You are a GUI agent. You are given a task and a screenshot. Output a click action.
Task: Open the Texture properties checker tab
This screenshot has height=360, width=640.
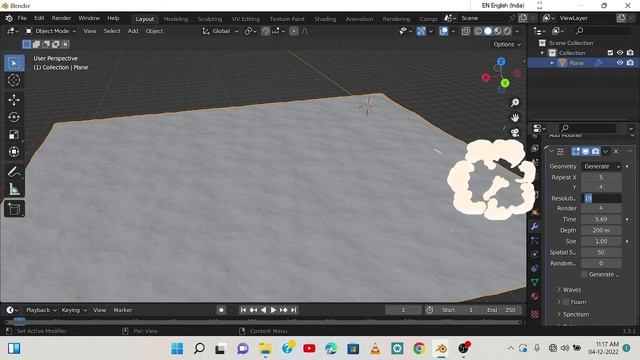535,314
